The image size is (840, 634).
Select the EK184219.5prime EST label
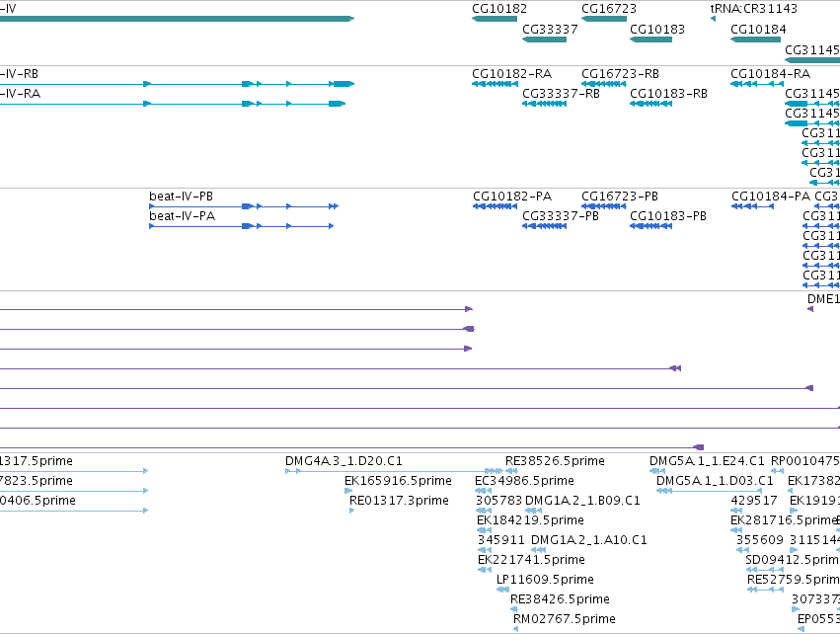click(x=530, y=520)
